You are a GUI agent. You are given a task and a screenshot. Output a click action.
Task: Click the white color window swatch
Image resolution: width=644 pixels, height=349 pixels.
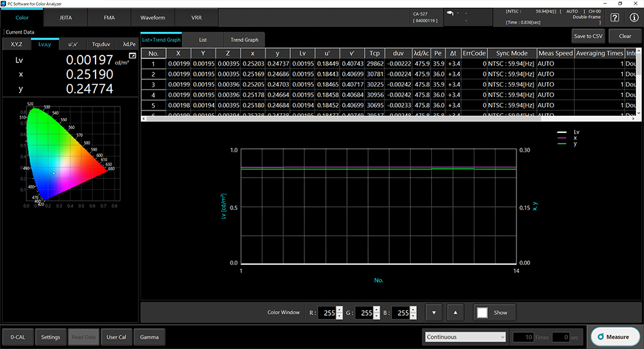point(482,313)
